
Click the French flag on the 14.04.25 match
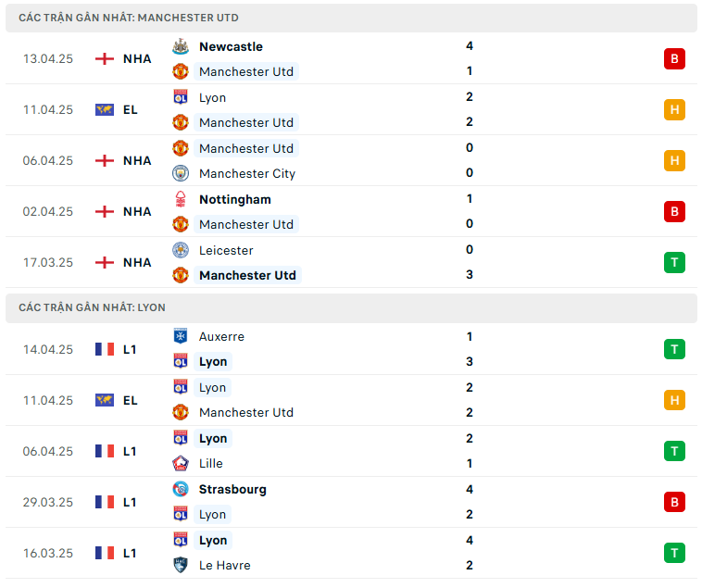pyautogui.click(x=105, y=349)
